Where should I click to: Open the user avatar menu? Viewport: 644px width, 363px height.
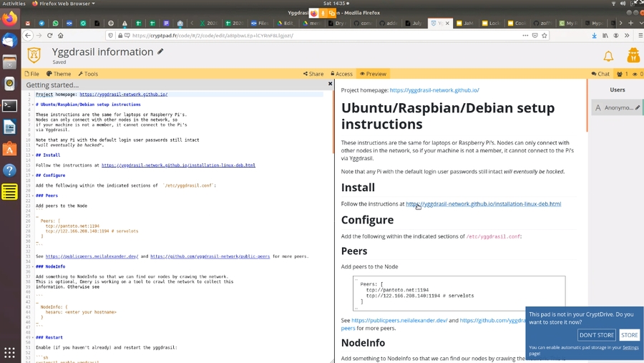coord(633,56)
